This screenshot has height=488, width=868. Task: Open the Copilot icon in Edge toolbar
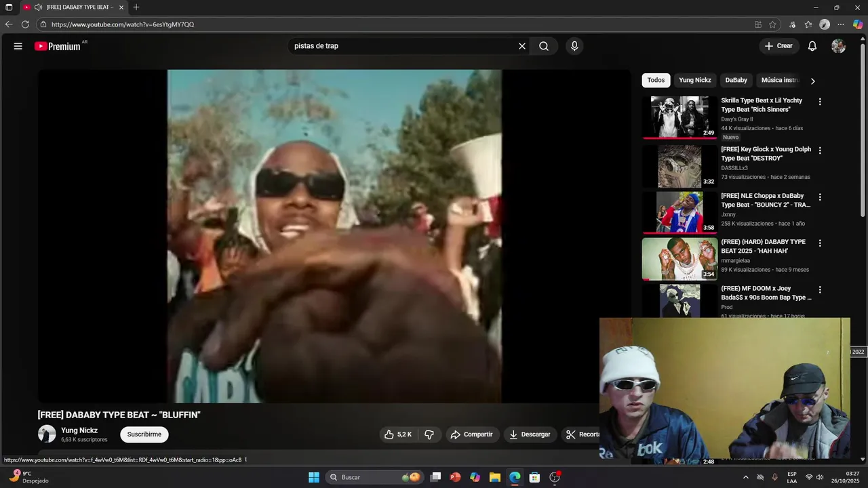(x=858, y=24)
